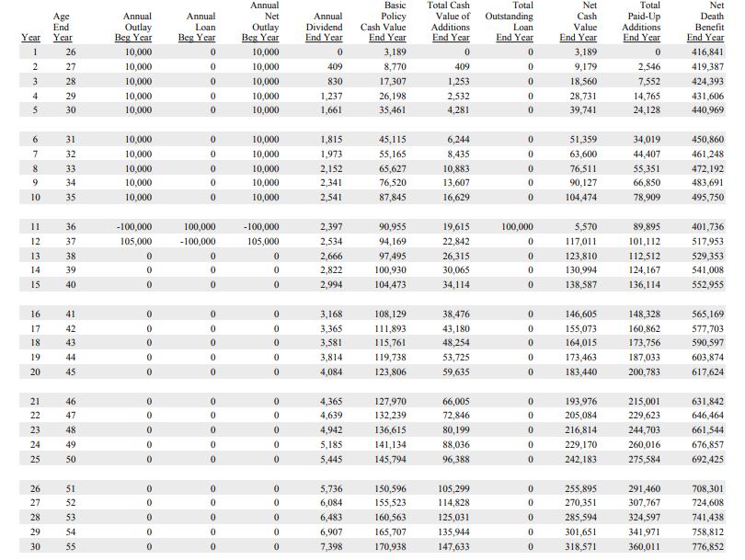Click age value 26 in first row

pos(71,52)
